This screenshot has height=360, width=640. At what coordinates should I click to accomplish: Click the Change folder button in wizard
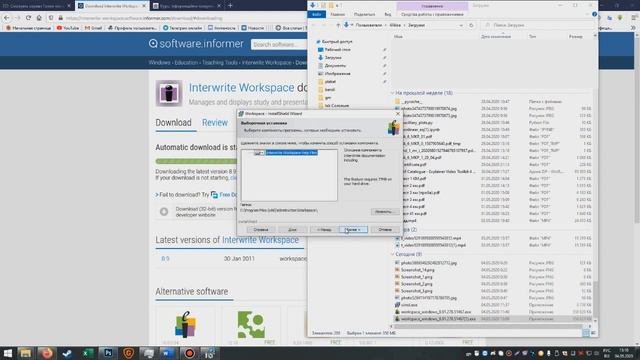tap(384, 211)
